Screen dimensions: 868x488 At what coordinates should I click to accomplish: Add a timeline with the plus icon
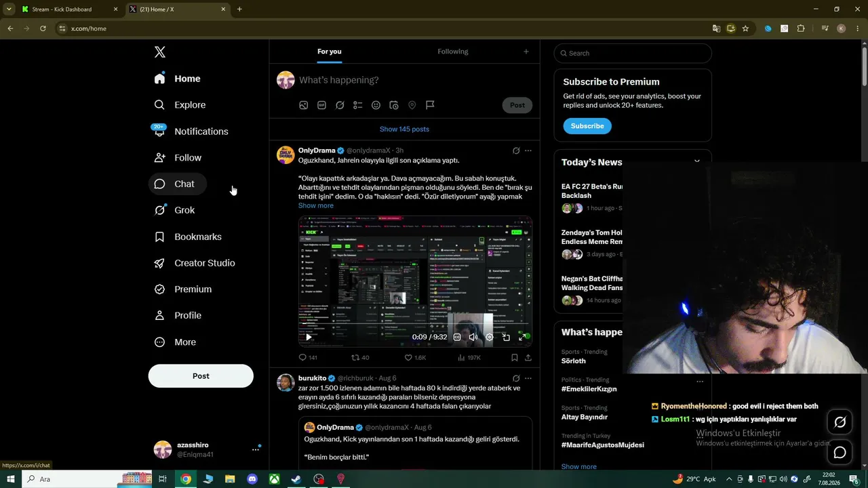(526, 52)
